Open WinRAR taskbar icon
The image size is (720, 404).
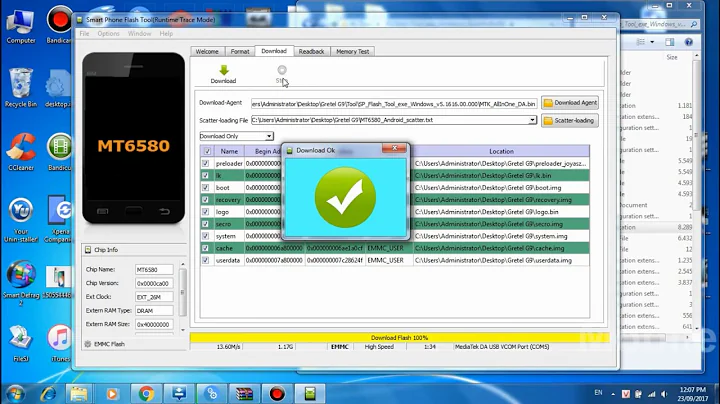point(244,393)
